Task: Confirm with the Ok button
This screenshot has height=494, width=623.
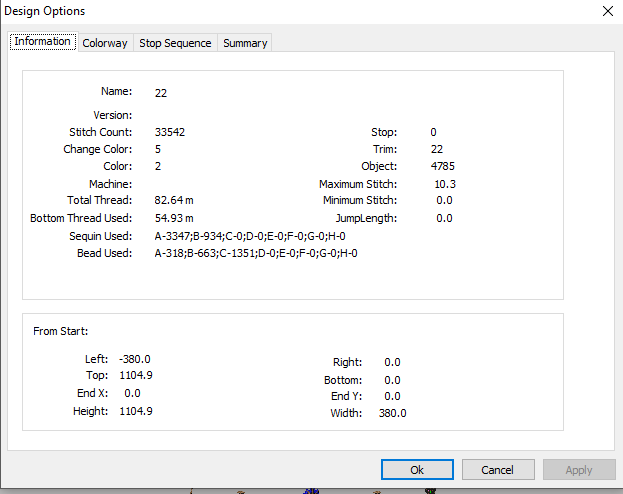Action: (x=417, y=470)
